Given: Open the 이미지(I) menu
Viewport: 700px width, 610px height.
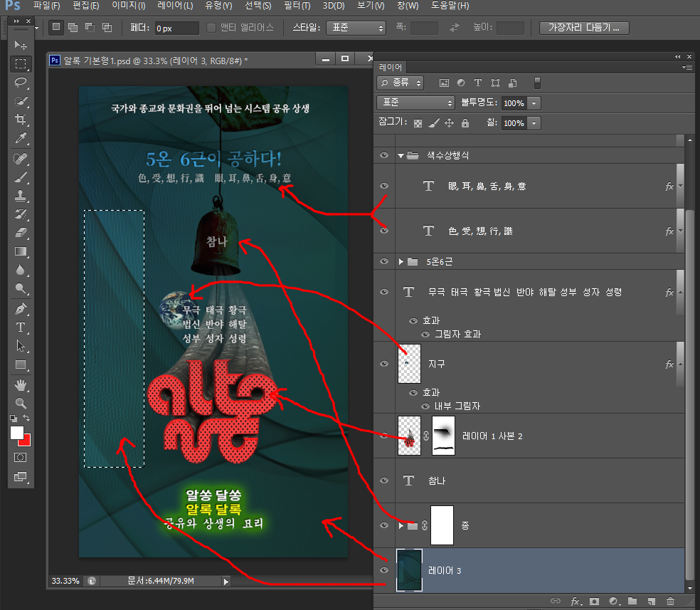Looking at the screenshot, I should [x=129, y=6].
